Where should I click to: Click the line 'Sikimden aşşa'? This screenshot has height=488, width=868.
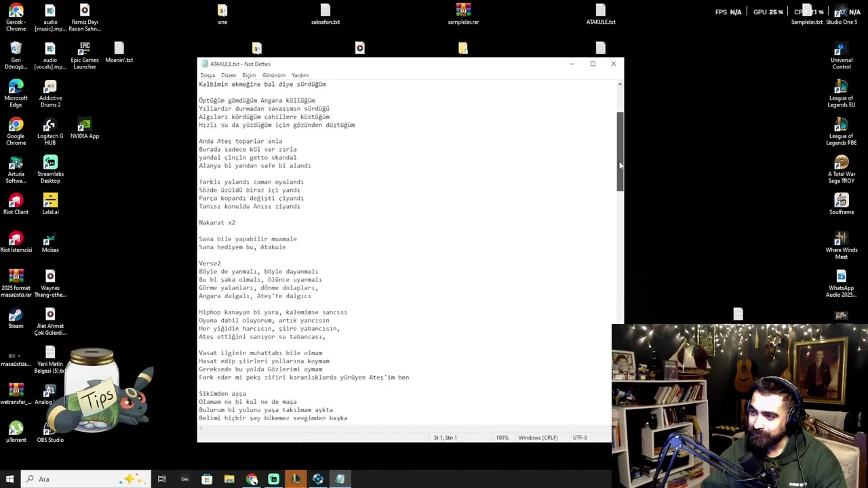tap(222, 394)
